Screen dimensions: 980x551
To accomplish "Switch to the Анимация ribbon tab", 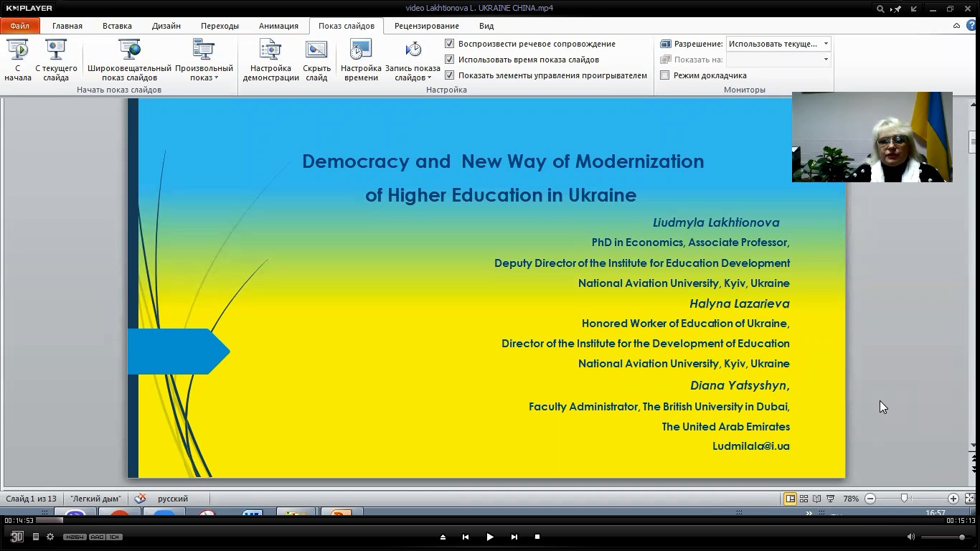I will (x=278, y=26).
